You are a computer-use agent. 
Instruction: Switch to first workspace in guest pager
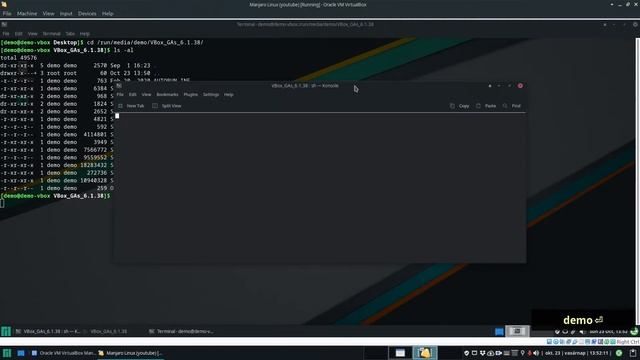coord(499,331)
